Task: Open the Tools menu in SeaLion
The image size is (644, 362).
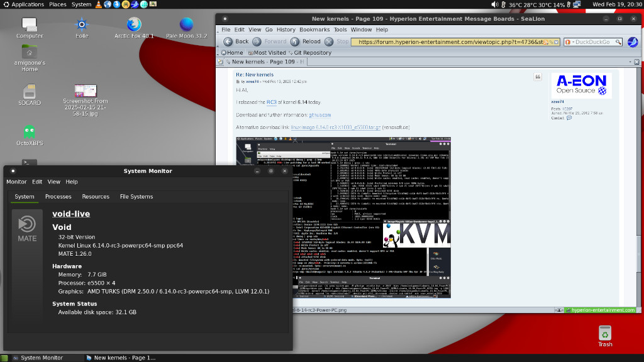Action: coord(340,30)
